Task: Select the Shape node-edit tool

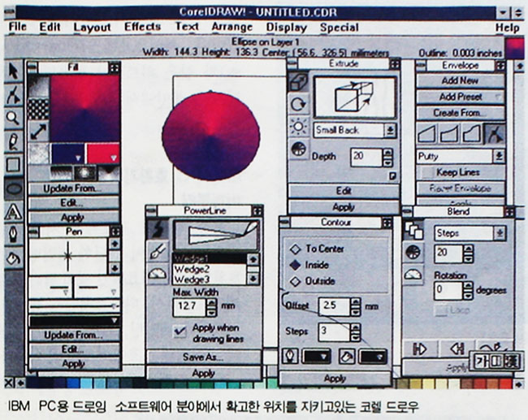Action: coord(14,95)
